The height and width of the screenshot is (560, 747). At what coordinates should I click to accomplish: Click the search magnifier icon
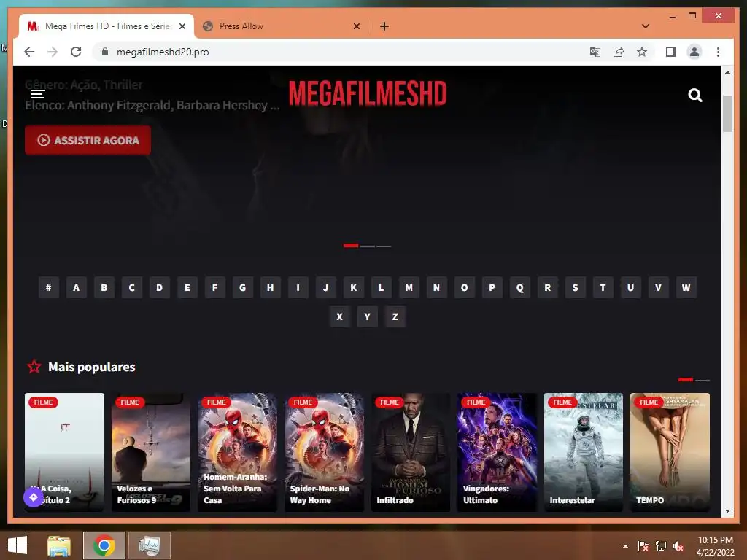pyautogui.click(x=695, y=96)
